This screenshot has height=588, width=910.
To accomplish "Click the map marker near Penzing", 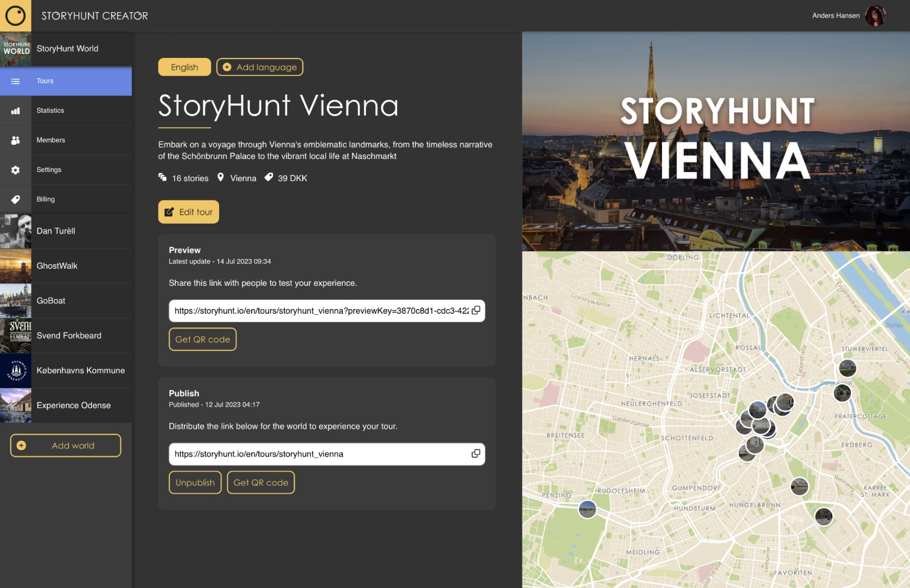I will 587,509.
